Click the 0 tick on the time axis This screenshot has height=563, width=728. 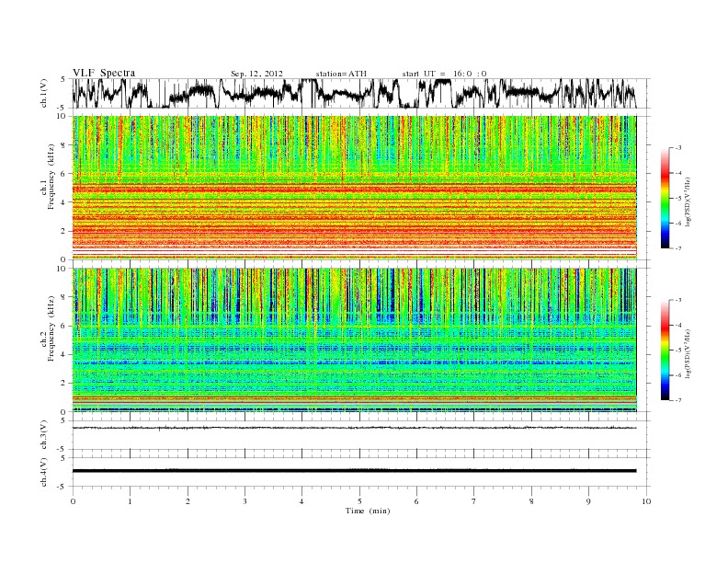pos(73,501)
